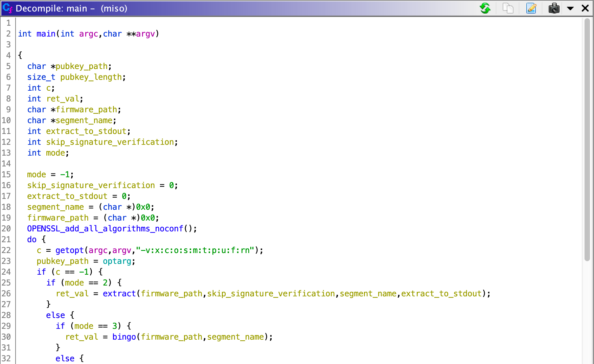Close the Decompile panel with X
Viewport: 594px width, 364px height.
click(x=585, y=8)
